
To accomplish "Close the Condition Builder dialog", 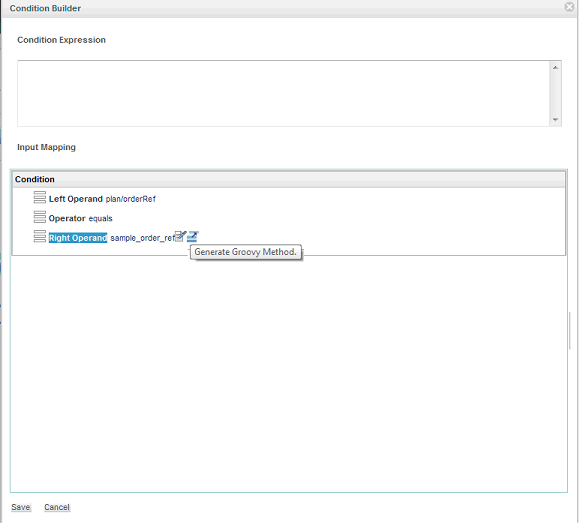I will pos(569,7).
